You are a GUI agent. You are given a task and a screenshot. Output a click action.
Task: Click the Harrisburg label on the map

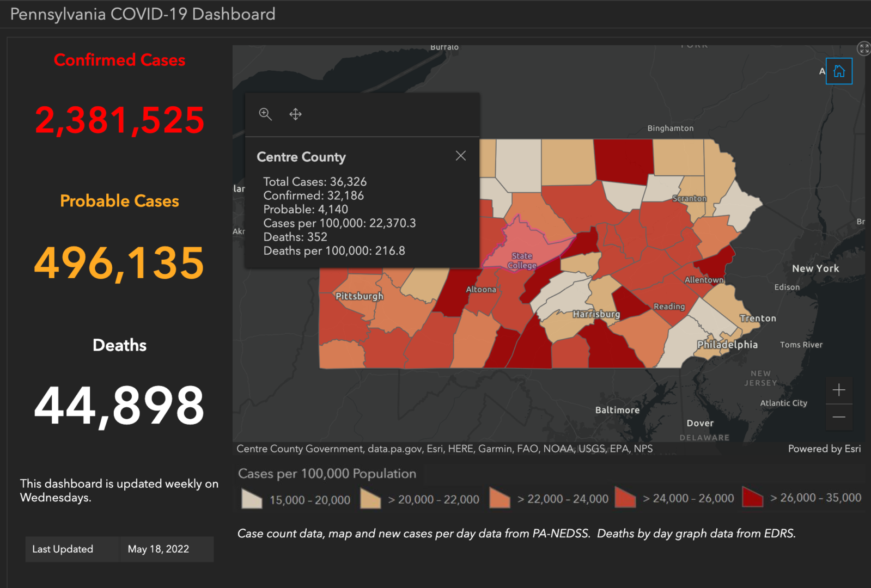click(x=596, y=314)
